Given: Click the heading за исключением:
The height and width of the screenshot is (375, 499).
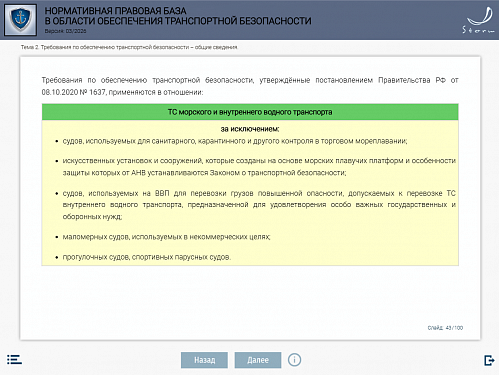Looking at the screenshot, I should point(250,129).
